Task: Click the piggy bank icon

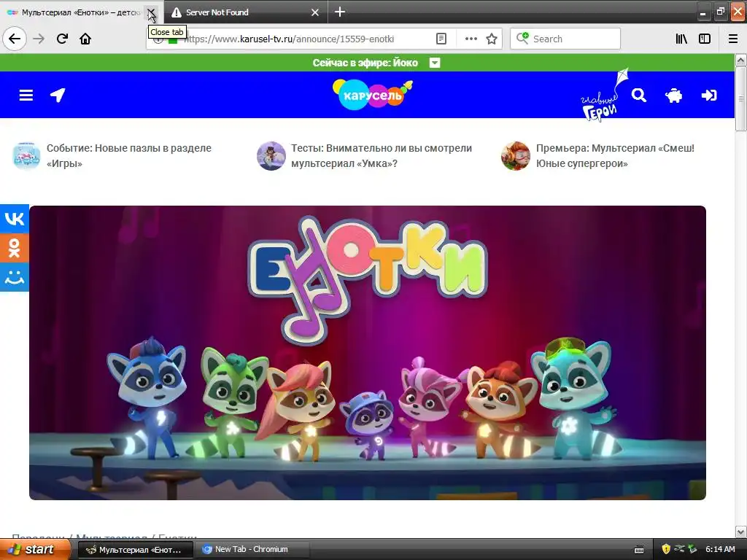Action: [x=673, y=96]
